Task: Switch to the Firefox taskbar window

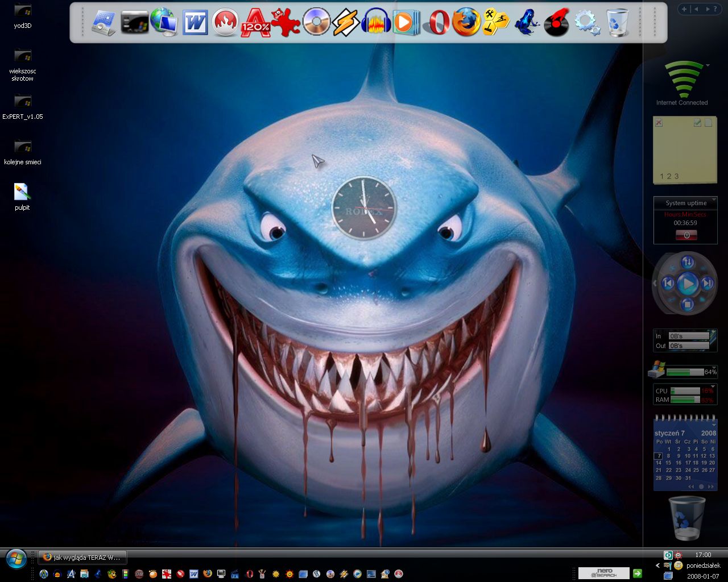Action: 82,558
